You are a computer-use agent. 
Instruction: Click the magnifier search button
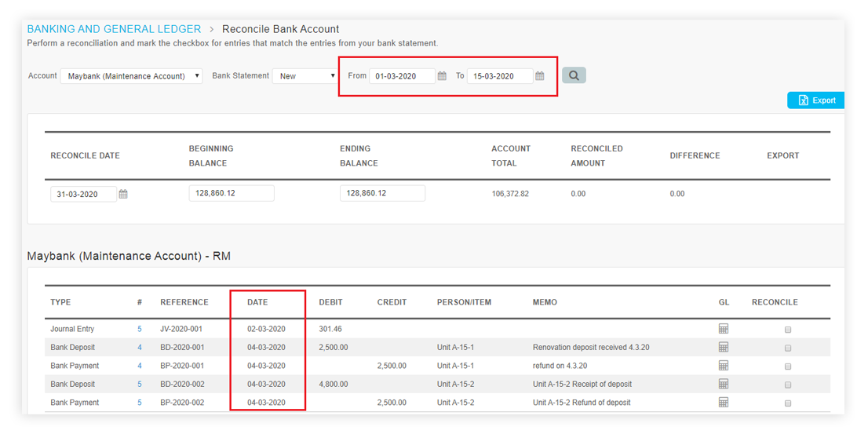574,76
